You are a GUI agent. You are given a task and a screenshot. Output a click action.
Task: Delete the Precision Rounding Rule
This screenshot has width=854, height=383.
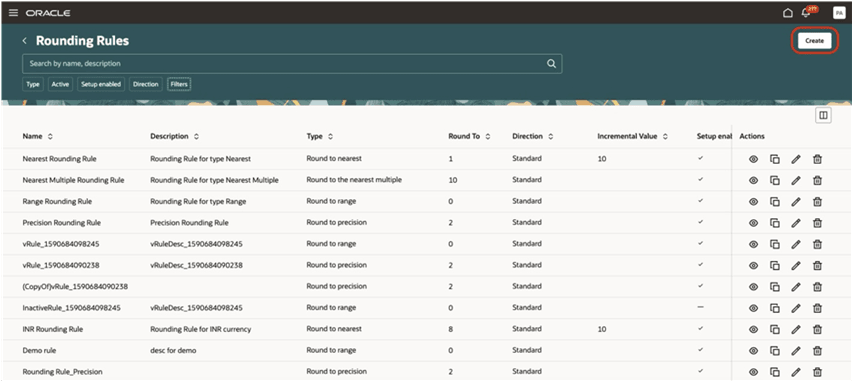coord(817,223)
